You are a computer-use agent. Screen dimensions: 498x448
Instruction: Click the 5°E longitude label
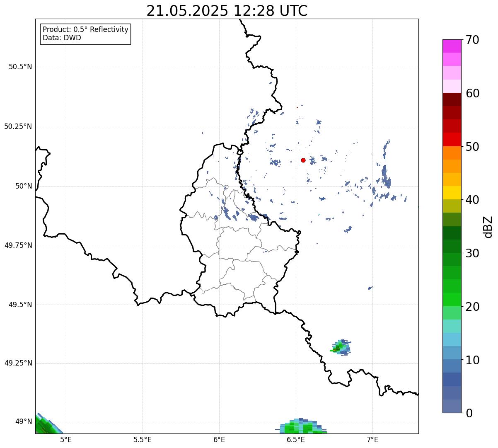coord(66,440)
